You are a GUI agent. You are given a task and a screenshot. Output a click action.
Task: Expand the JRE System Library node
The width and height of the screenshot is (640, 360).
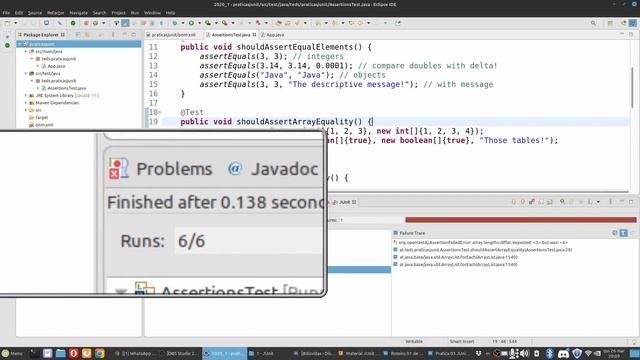pos(26,96)
